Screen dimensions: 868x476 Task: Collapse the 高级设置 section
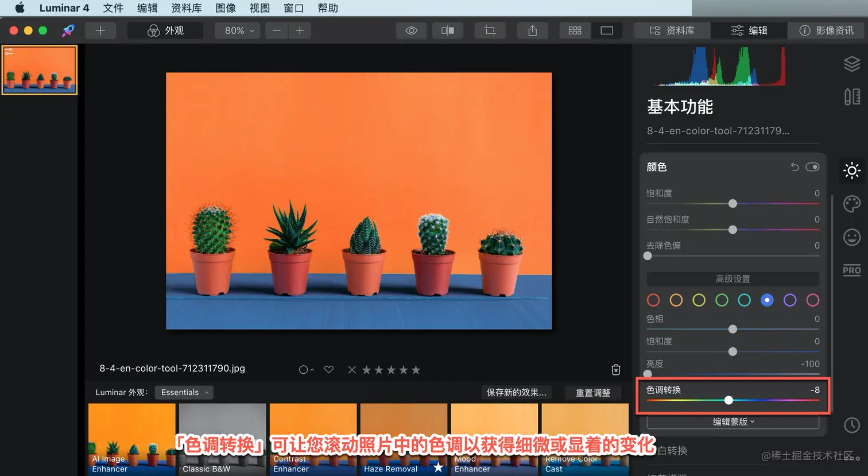point(733,279)
